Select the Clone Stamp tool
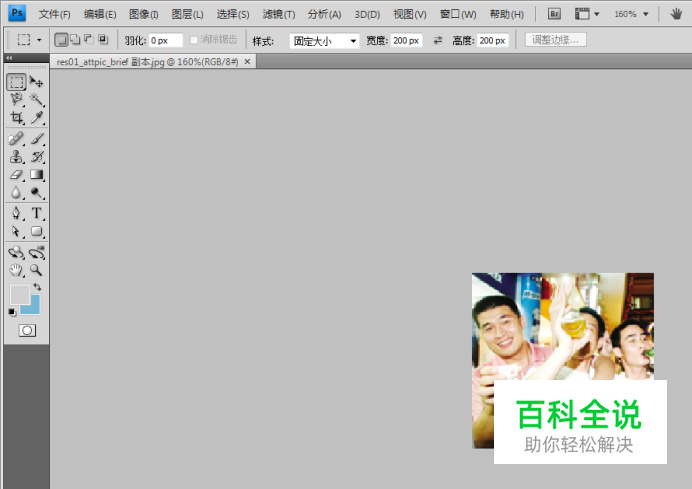692x489 pixels. (16, 157)
